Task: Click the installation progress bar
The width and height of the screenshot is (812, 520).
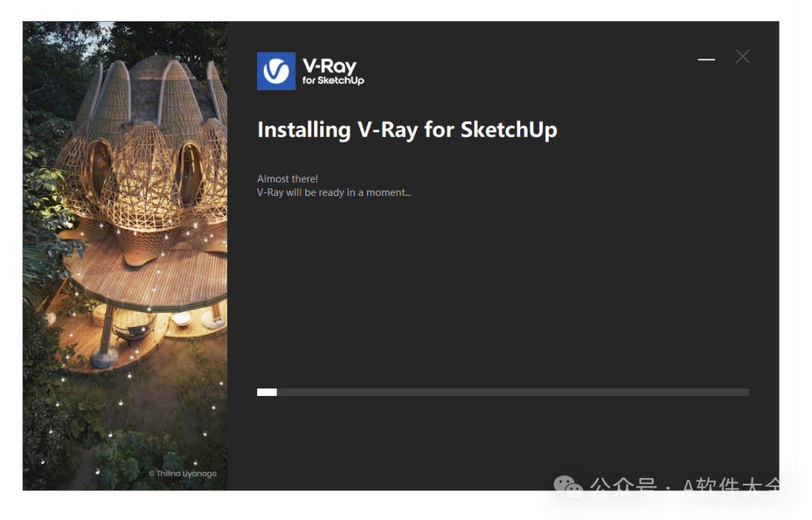Action: [x=502, y=392]
